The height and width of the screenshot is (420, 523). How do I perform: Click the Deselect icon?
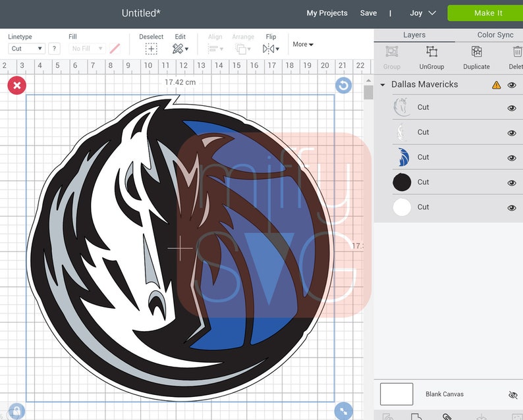(x=151, y=49)
